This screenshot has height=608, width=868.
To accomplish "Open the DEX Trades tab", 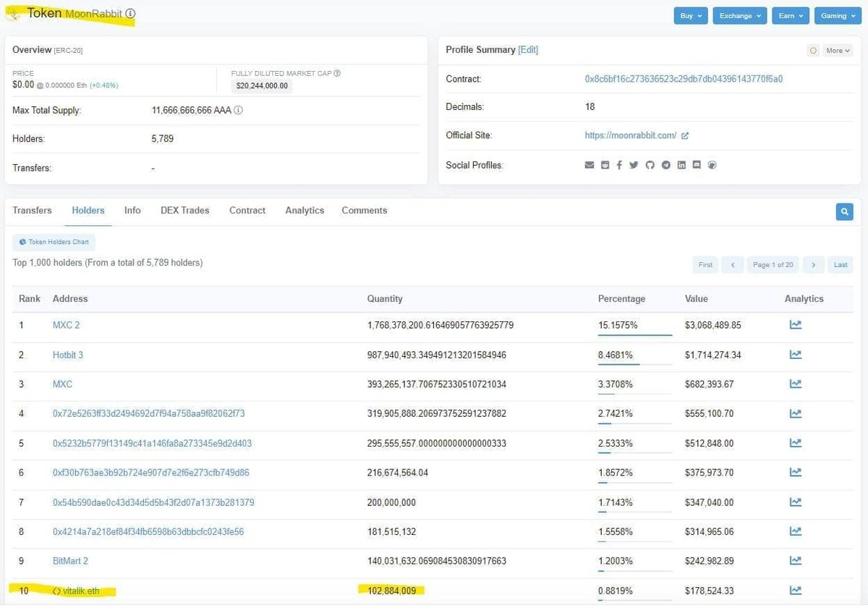I will coord(184,211).
